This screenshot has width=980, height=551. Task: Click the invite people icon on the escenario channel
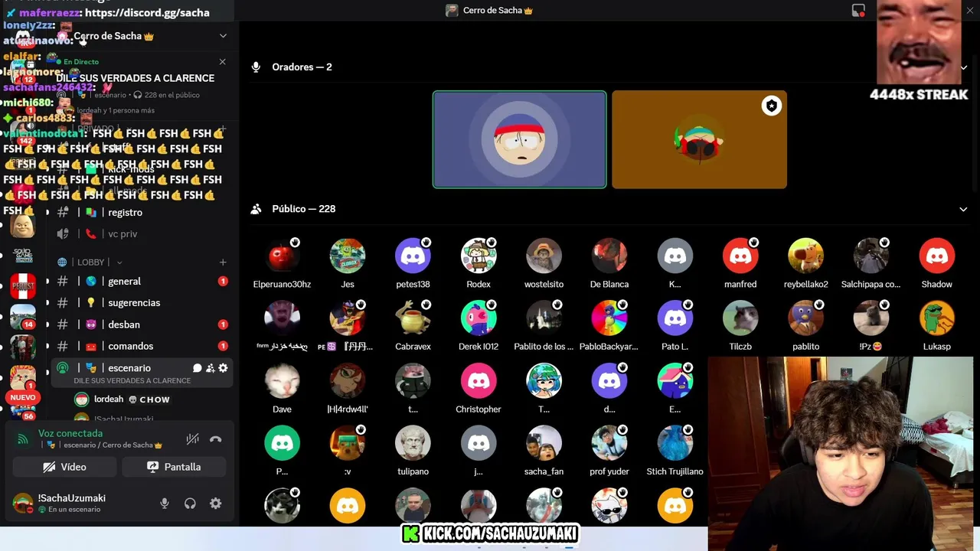click(x=210, y=368)
